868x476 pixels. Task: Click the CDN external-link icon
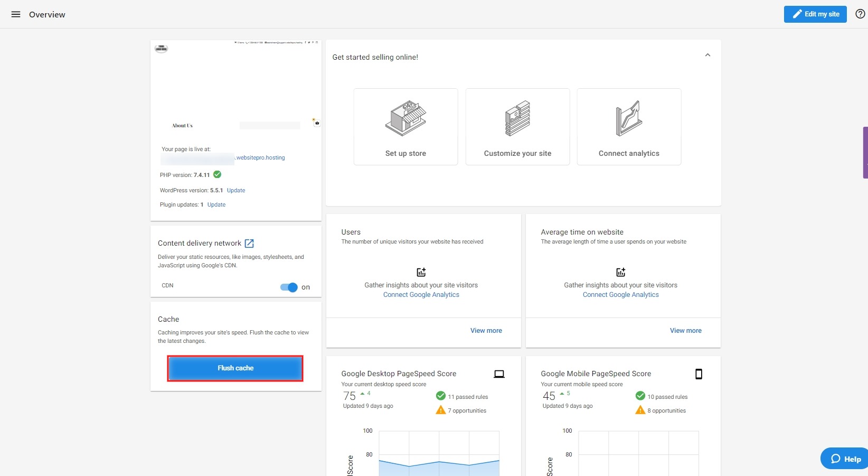249,243
